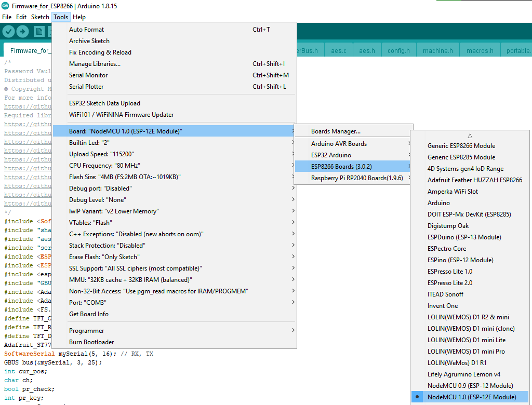This screenshot has width=532, height=405.
Task: Expand the Non-32-Bit Access submenu
Action: pyautogui.click(x=175, y=291)
